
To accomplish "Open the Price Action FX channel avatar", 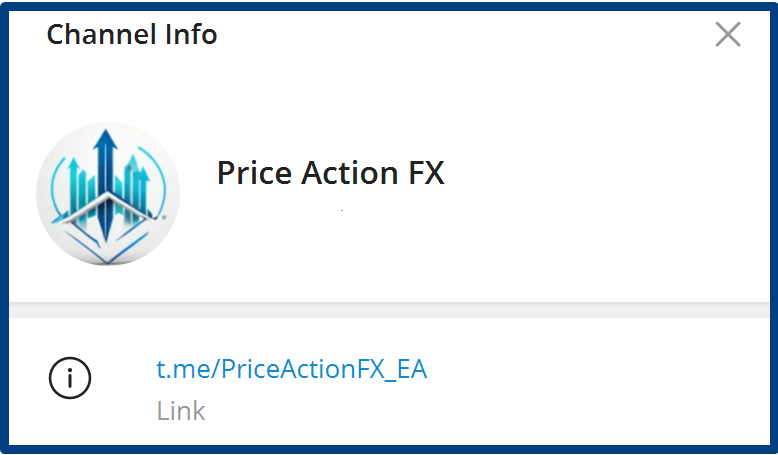I will pos(108,193).
